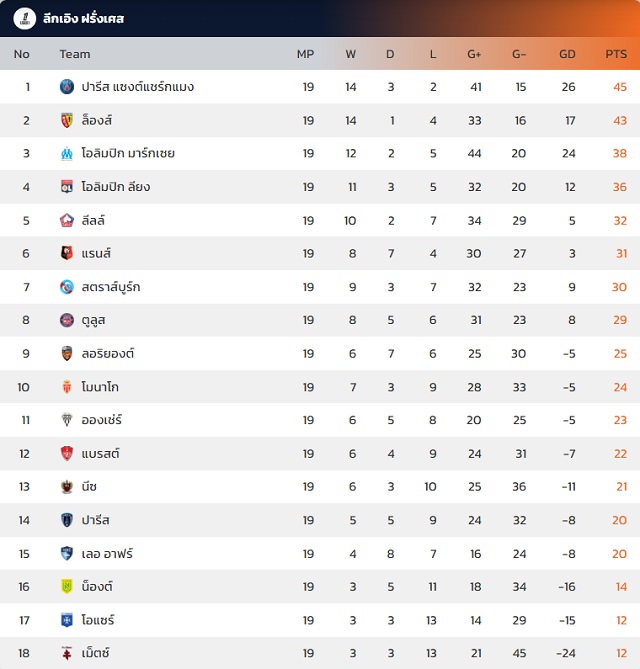This screenshot has width=640, height=669.
Task: Click the Olympique Lyon club crest
Action: 67,187
